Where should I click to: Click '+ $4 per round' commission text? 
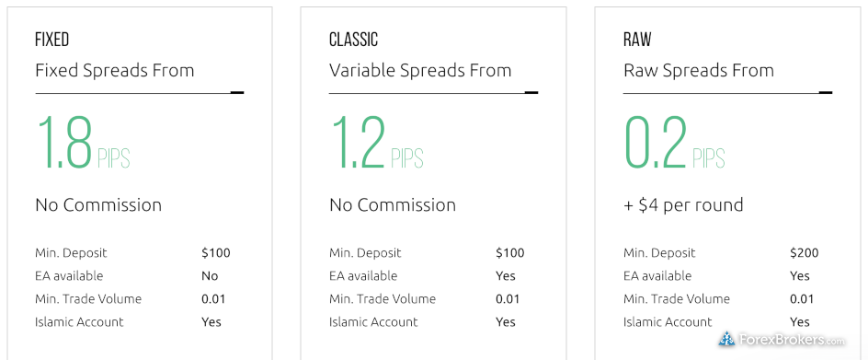coord(683,205)
